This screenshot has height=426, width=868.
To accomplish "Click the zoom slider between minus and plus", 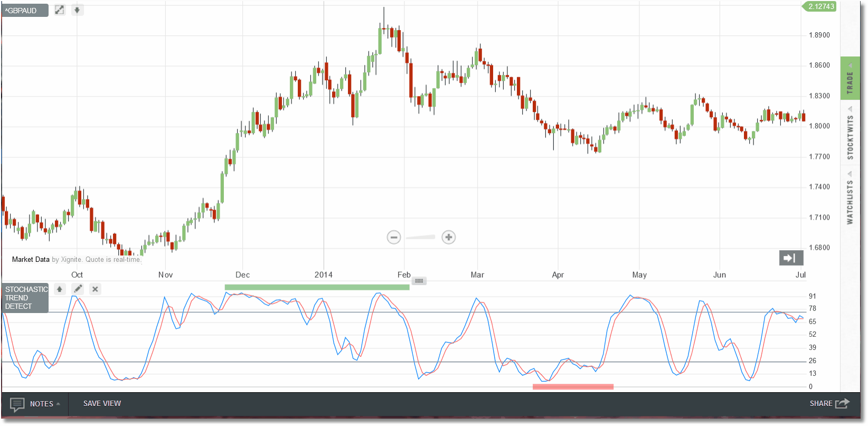I will coord(421,238).
